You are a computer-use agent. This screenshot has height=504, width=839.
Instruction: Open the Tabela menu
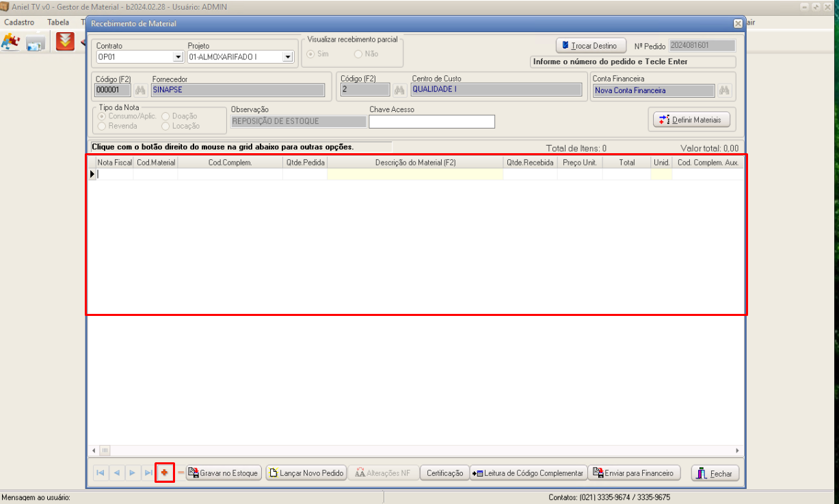[58, 22]
